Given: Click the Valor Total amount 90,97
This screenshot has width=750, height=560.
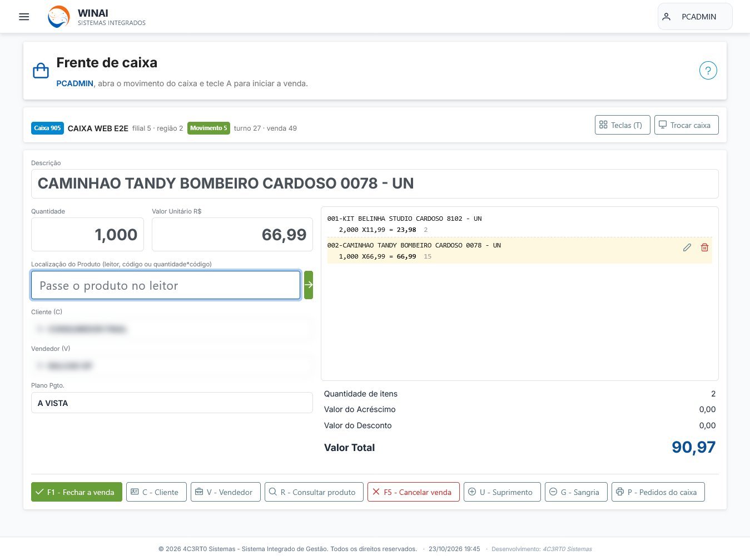Looking at the screenshot, I should [x=693, y=447].
